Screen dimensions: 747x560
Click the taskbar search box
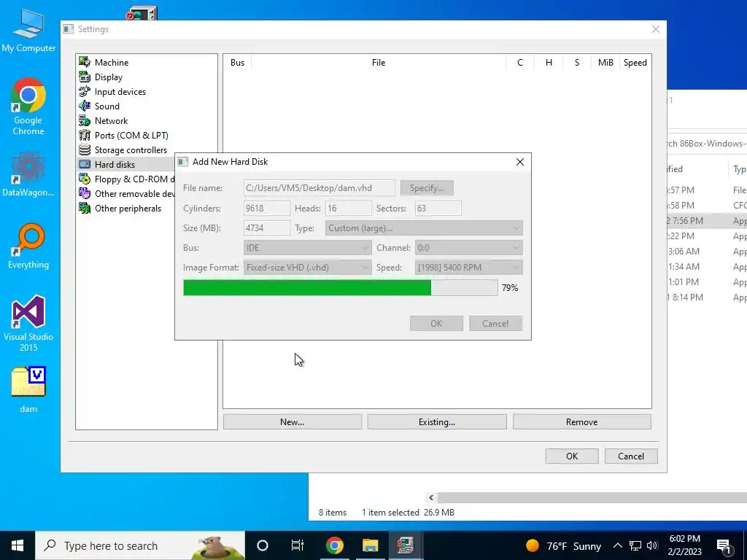pos(140,545)
